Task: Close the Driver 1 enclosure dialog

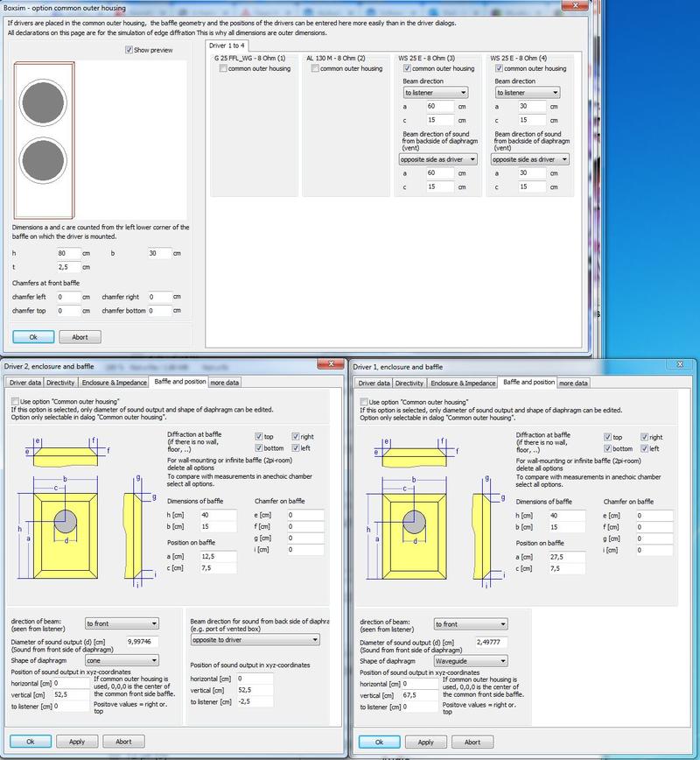Action: point(682,365)
